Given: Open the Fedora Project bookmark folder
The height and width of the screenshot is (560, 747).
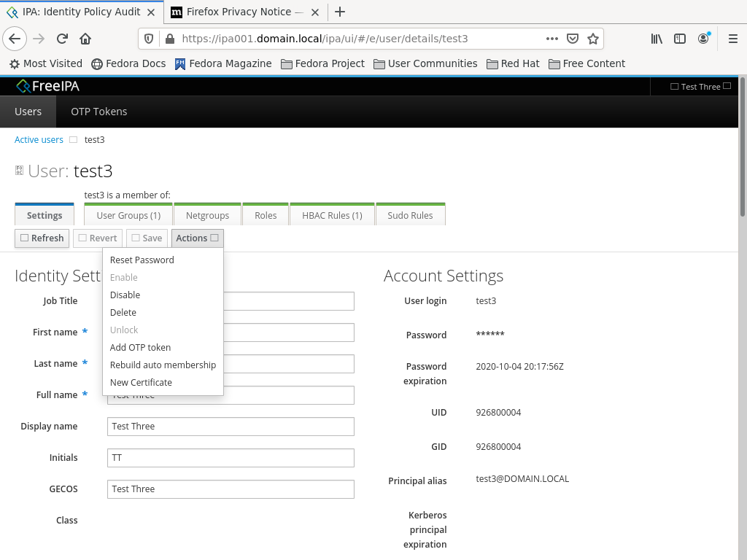Looking at the screenshot, I should coord(322,64).
